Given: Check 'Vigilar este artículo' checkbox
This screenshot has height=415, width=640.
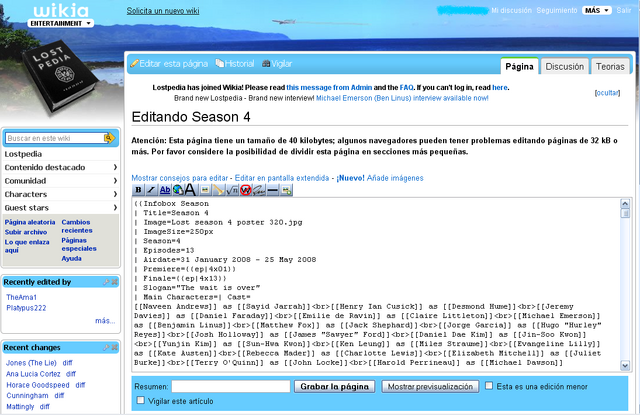Looking at the screenshot, I should pos(140,400).
